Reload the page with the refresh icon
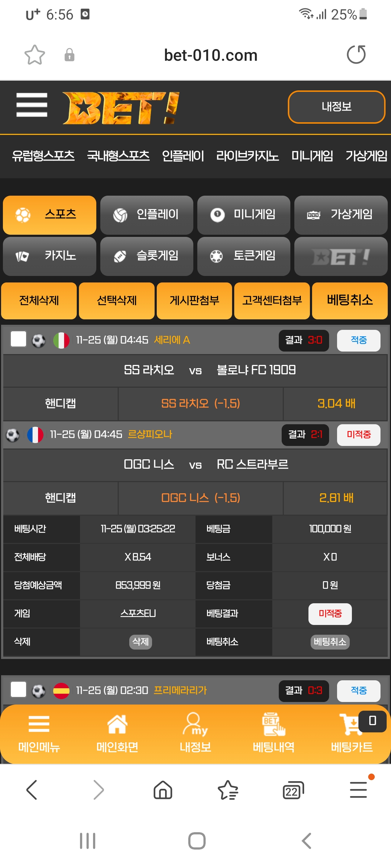 click(356, 55)
